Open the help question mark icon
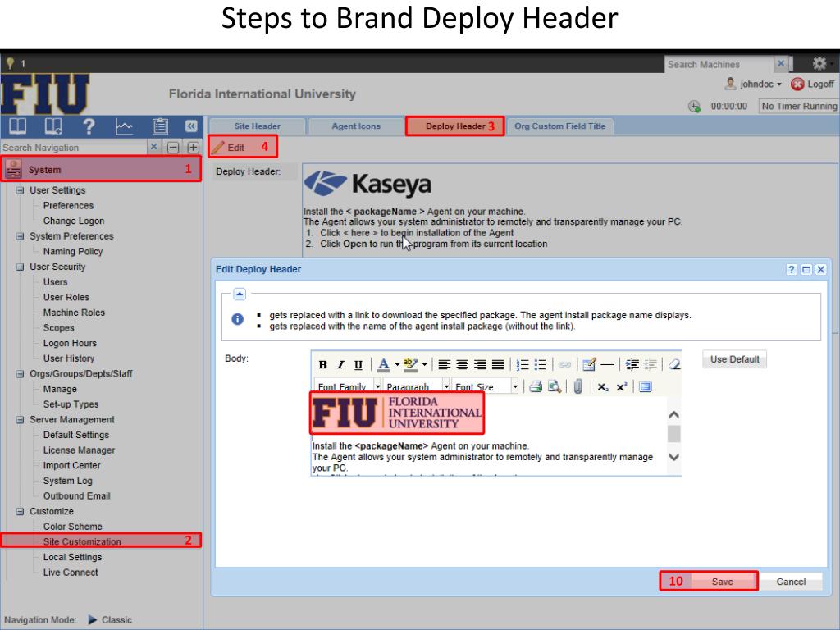 [89, 126]
